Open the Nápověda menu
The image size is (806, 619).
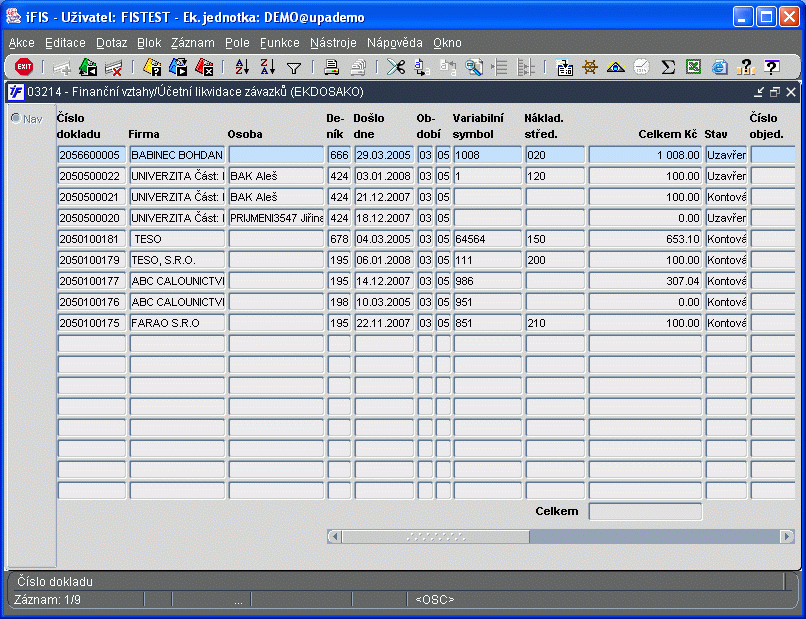pos(395,43)
